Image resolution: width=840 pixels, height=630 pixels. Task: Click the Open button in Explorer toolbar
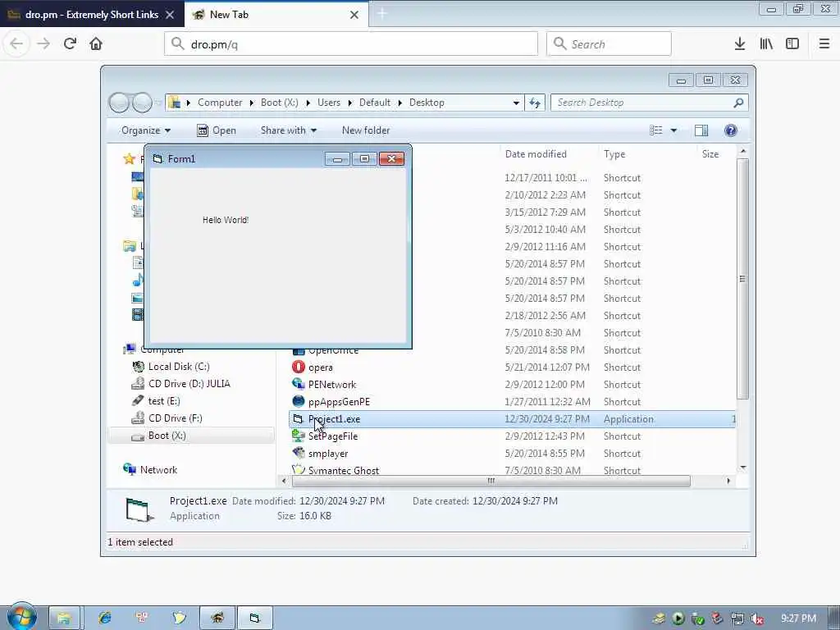click(217, 130)
